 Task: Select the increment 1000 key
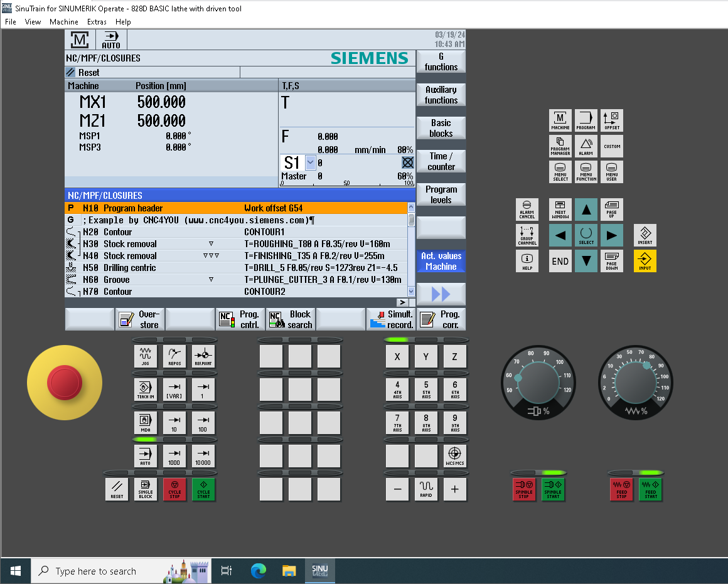point(174,456)
